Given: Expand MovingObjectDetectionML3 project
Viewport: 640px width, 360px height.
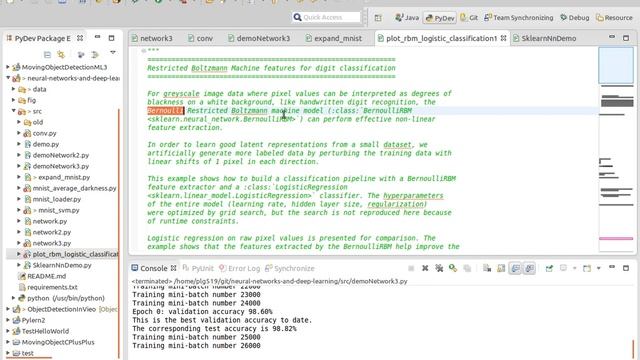Looking at the screenshot, I should click(8, 67).
